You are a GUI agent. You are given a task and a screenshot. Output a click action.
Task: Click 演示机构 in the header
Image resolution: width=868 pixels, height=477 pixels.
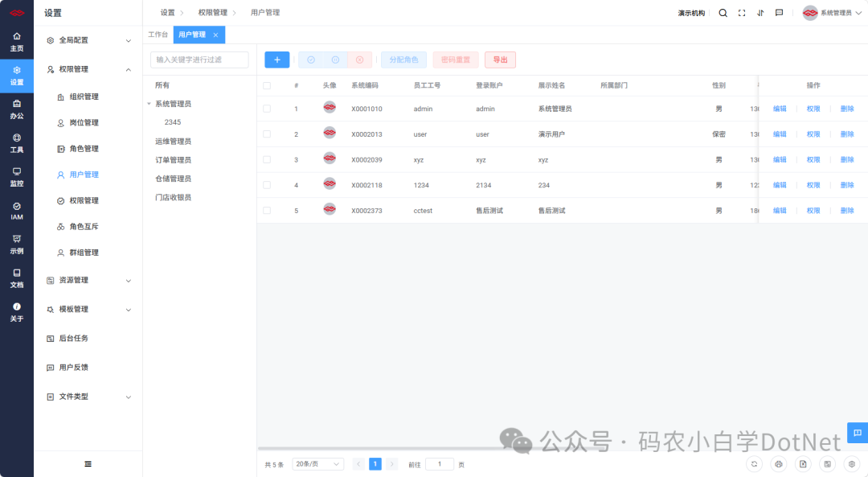(x=691, y=14)
